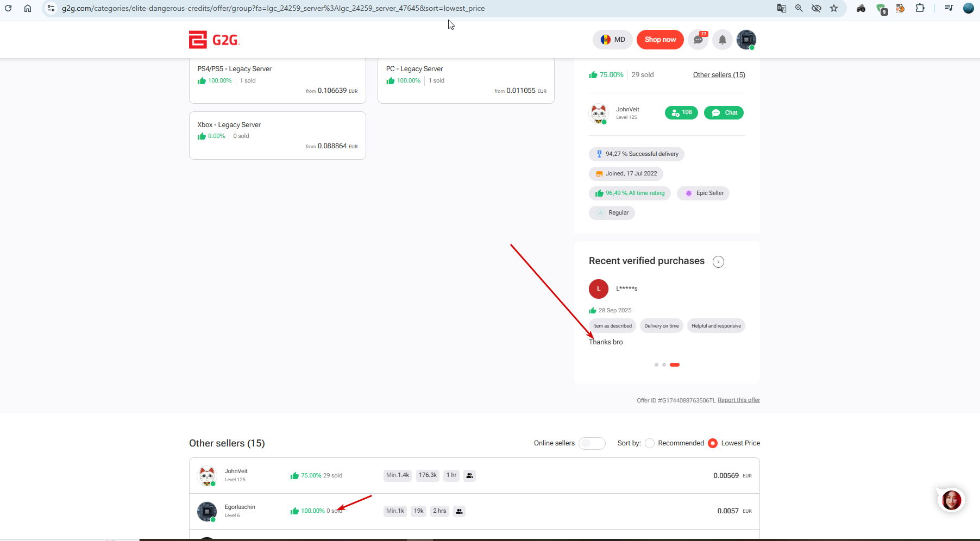Click the 2 hrs delivery tag

click(x=439, y=511)
